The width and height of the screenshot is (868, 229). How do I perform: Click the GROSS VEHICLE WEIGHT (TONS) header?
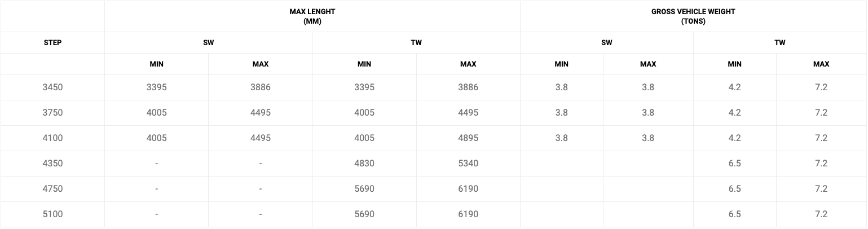click(x=693, y=16)
